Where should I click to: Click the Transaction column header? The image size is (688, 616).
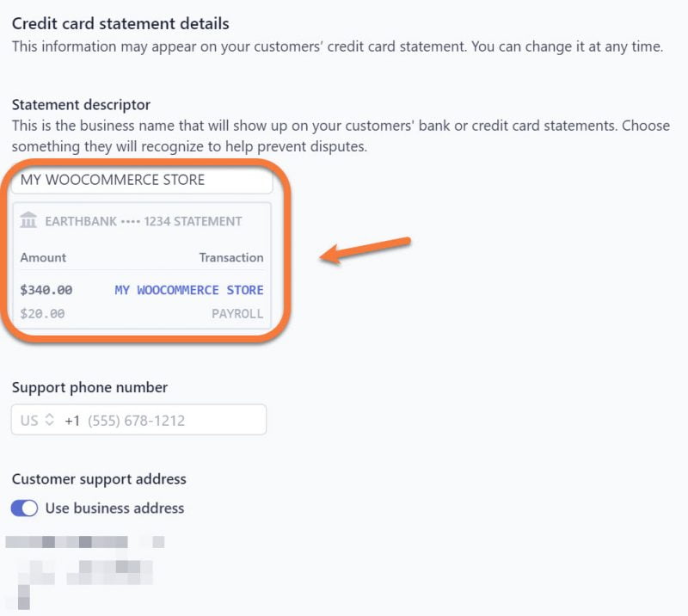point(230,258)
